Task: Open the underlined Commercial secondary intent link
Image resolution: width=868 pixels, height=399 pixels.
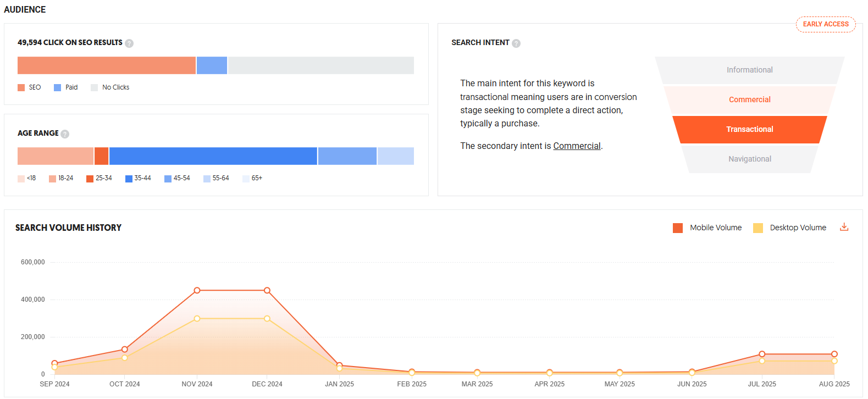Action: pyautogui.click(x=577, y=146)
